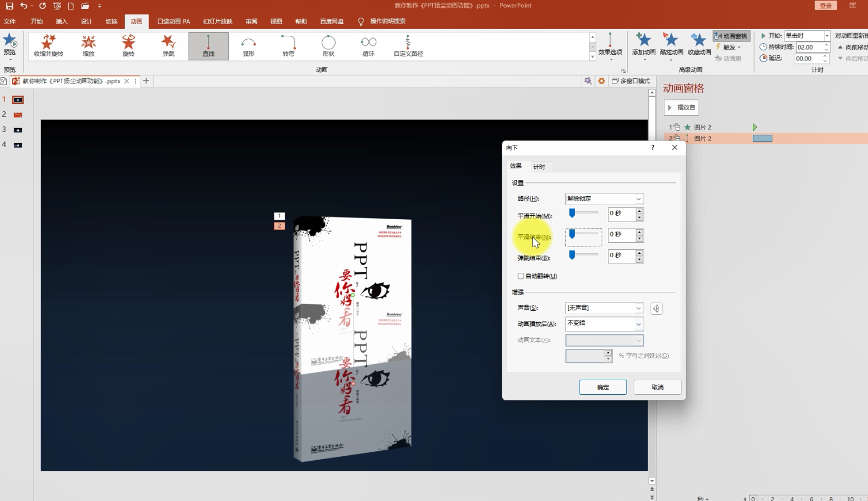
Task: Click the 持续时间 duration field
Action: [x=808, y=47]
